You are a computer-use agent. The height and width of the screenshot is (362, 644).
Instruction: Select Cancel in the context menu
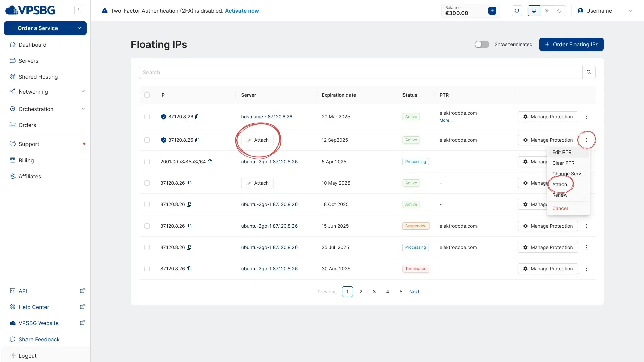coord(560,208)
